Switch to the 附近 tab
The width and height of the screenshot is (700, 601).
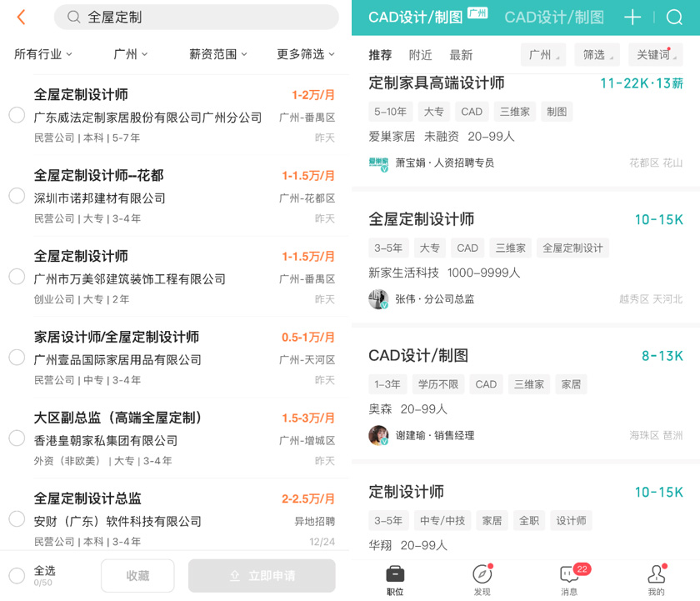[421, 55]
